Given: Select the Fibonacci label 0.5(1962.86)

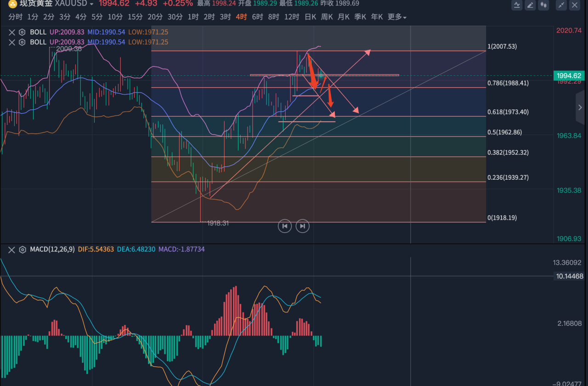Looking at the screenshot, I should (504, 132).
